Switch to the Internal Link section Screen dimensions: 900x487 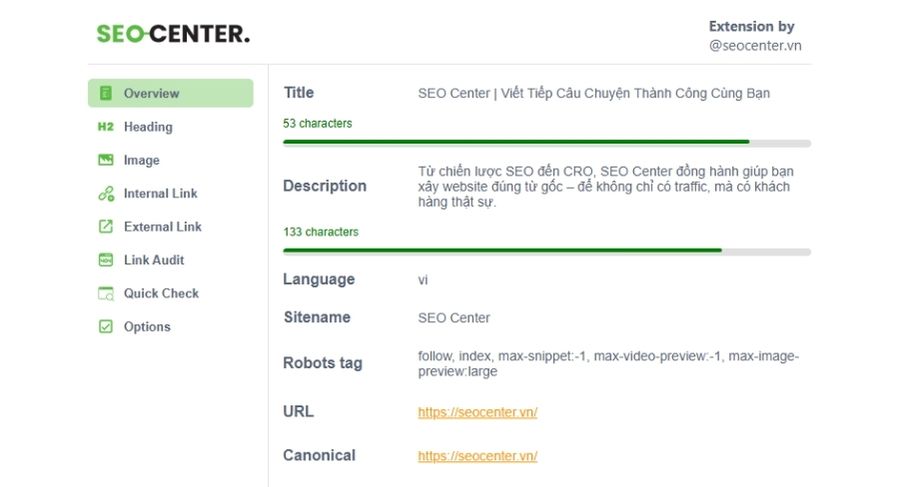pos(160,194)
